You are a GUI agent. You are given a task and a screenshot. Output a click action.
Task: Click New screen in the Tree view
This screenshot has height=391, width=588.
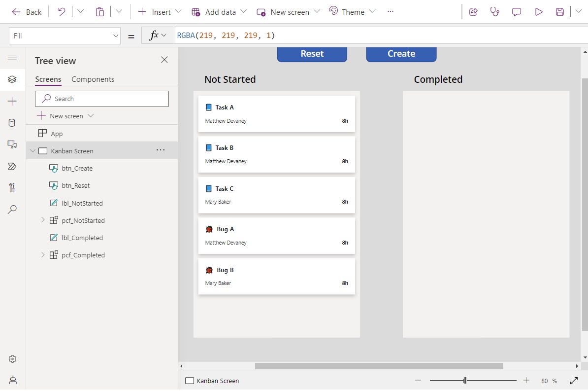click(x=65, y=116)
